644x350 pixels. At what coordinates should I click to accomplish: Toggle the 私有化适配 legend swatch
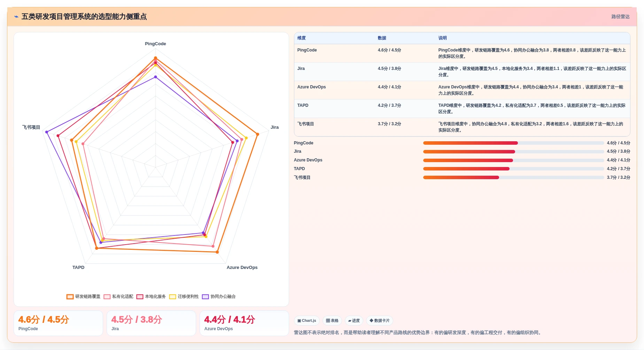107,297
